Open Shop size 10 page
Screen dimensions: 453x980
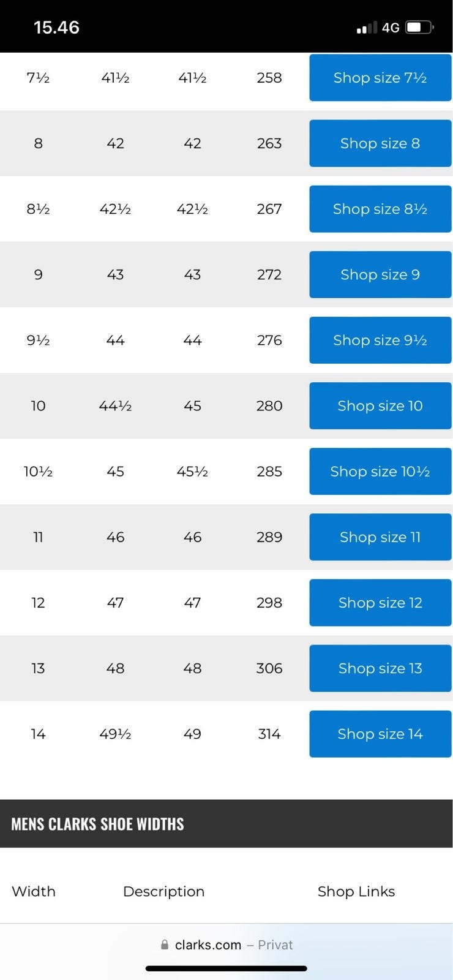point(380,405)
